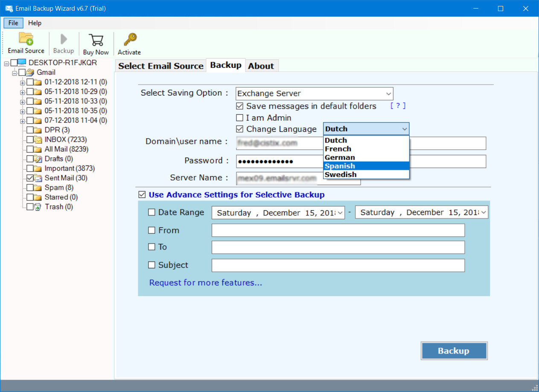The height and width of the screenshot is (392, 539).
Task: Click the 07-12-2018 11-04 folder icon
Action: 38,120
